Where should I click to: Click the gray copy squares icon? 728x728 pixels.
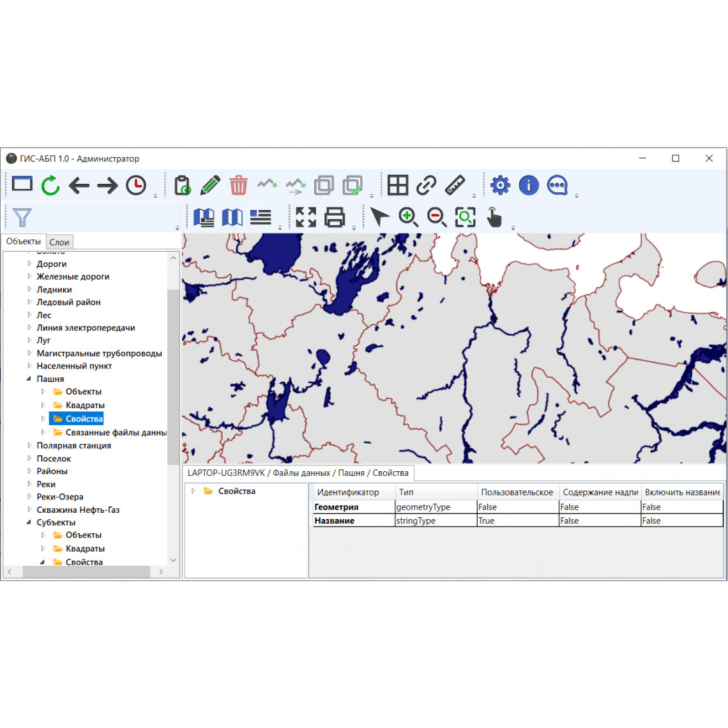coord(324,185)
